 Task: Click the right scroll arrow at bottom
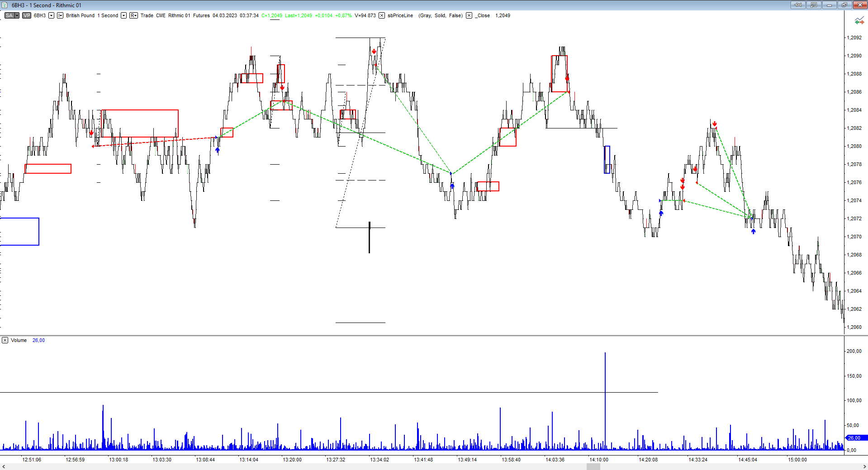pos(864,466)
